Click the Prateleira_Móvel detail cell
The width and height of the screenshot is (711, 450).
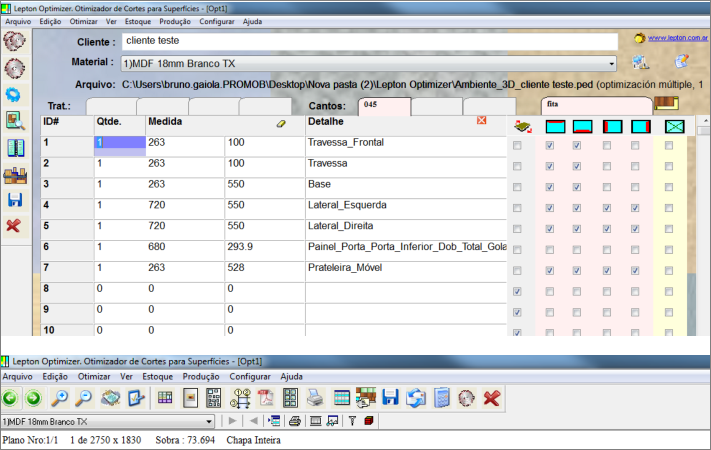point(406,271)
